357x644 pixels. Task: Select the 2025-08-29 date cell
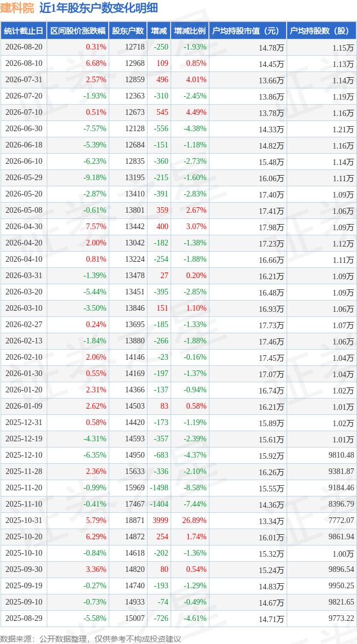click(x=24, y=618)
